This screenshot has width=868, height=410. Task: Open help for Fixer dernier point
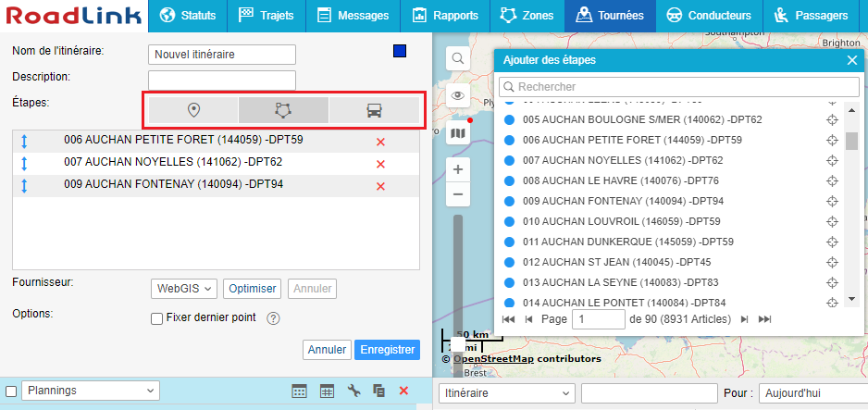pyautogui.click(x=274, y=318)
